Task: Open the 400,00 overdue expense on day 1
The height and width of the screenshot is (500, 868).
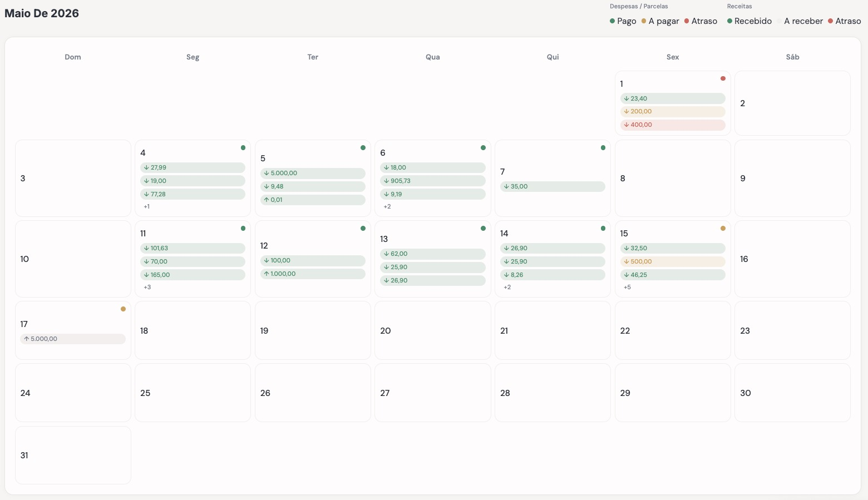Action: 673,125
